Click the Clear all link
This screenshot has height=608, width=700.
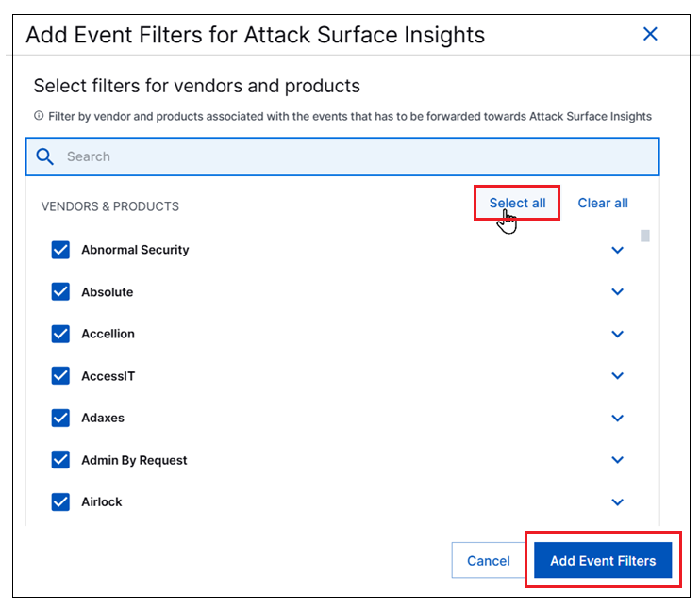point(603,203)
